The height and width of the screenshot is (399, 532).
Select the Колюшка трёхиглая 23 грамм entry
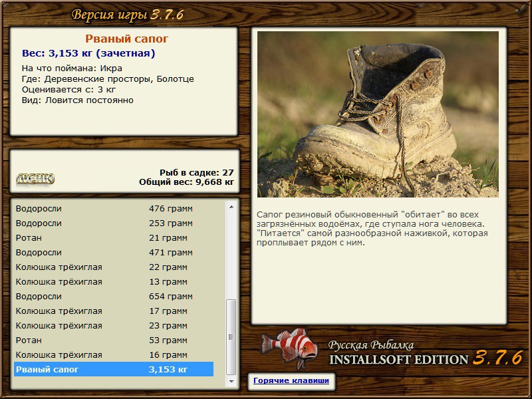[x=114, y=325]
